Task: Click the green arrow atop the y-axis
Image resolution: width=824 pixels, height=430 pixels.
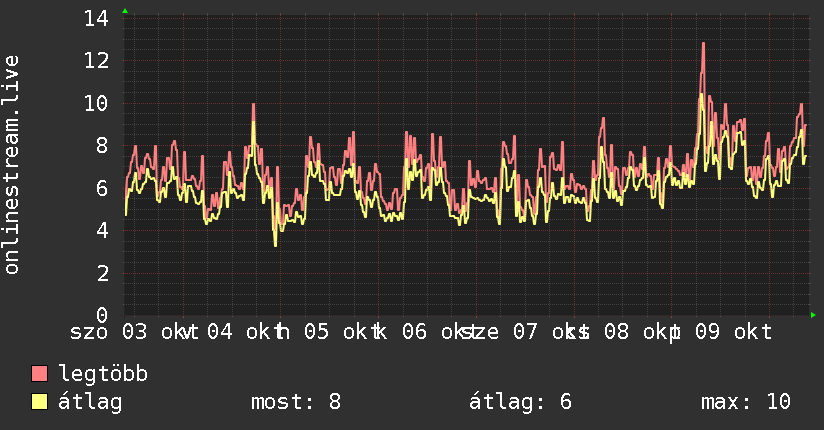Action: tap(125, 11)
